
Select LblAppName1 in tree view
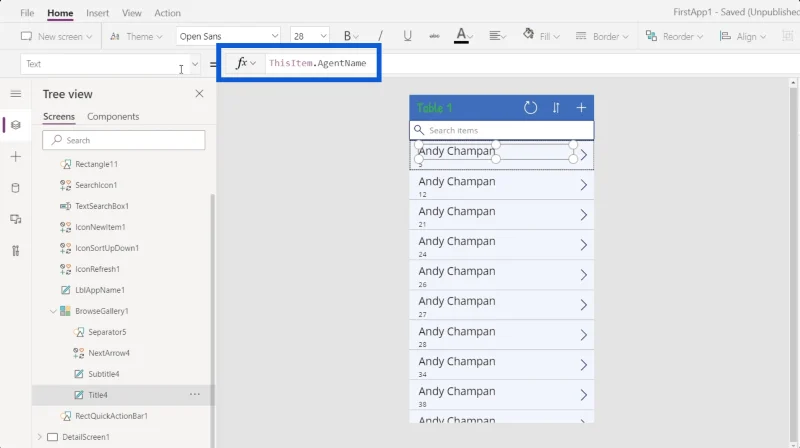click(100, 290)
